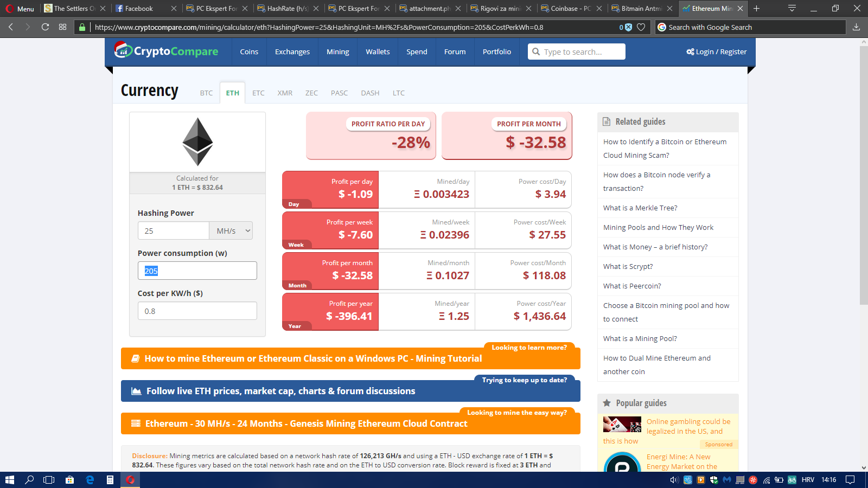
Task: Click the browser reload icon
Action: [45, 27]
